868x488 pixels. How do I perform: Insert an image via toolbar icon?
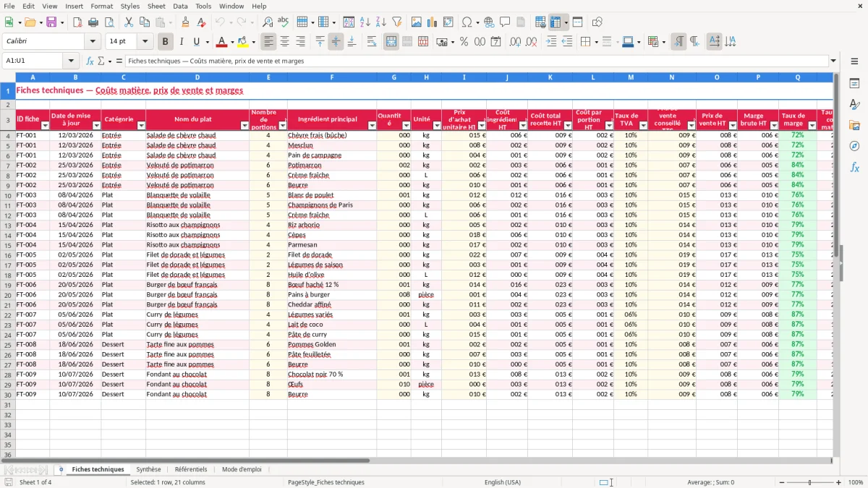417,22
